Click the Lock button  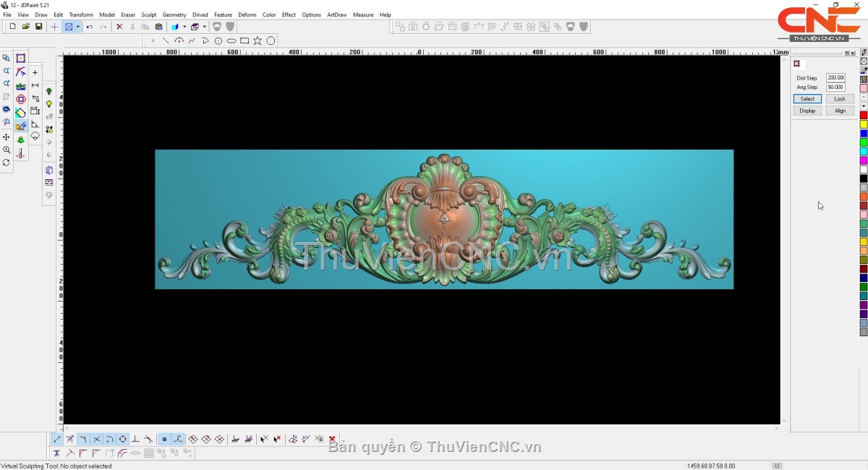(x=840, y=98)
